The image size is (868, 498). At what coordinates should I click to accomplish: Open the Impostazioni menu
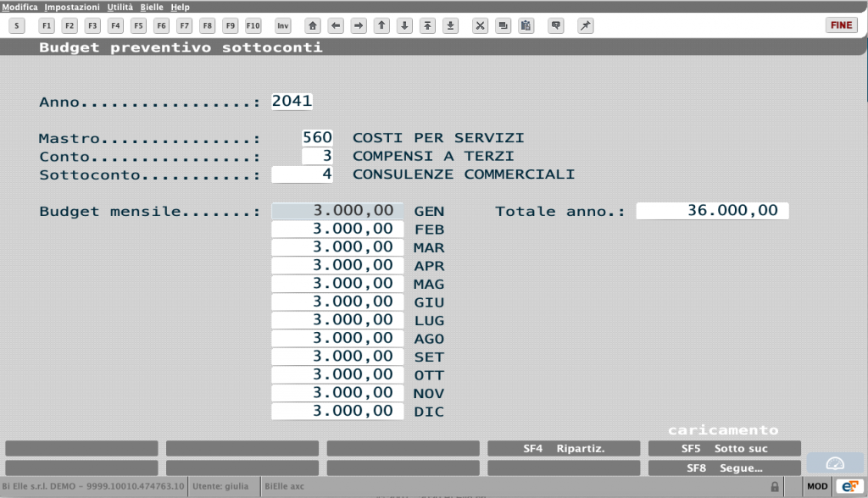point(72,7)
